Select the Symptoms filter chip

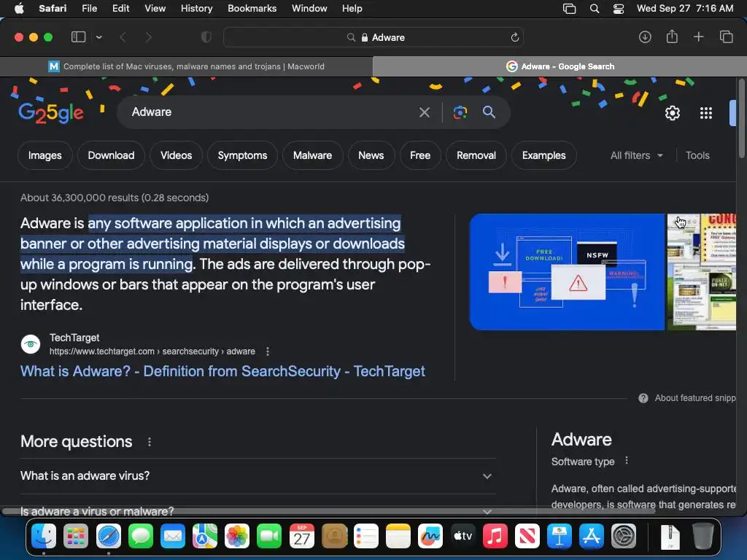[242, 155]
